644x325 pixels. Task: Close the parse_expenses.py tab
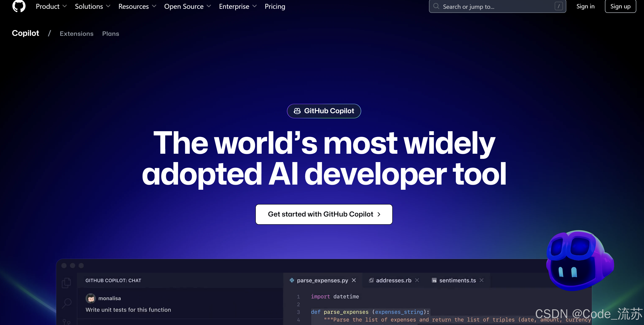tap(354, 280)
